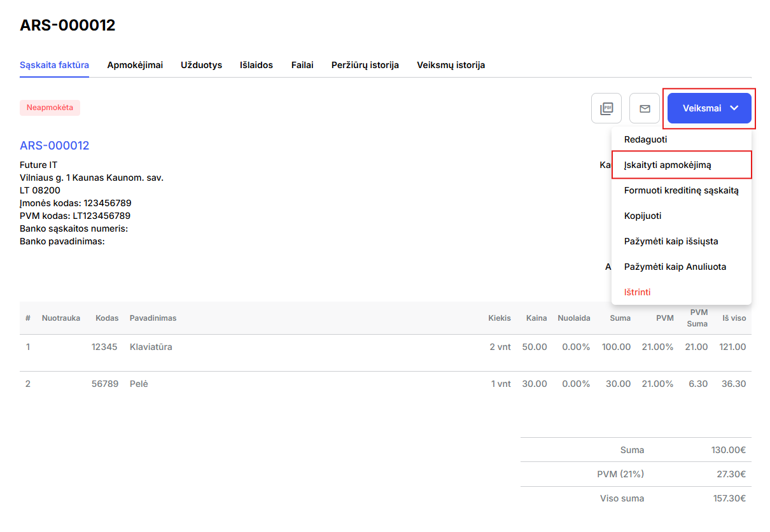
Task: Click the Future IT company name
Action: [38, 165]
